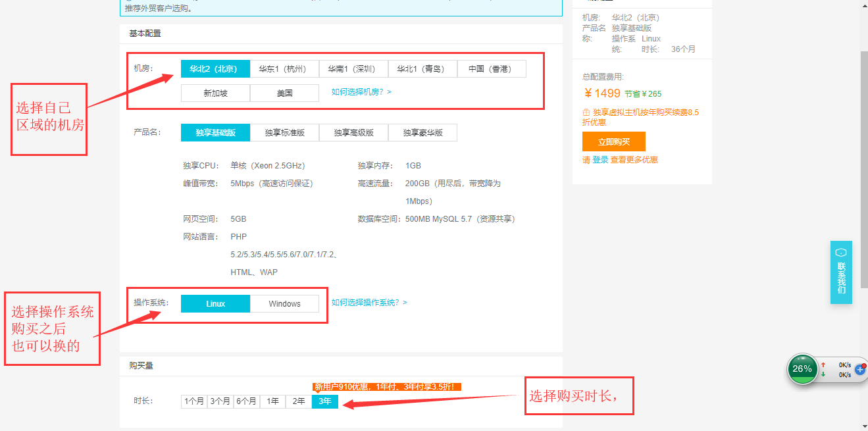
Task: Choose the 独享豪华版 product tier
Action: coord(422,133)
